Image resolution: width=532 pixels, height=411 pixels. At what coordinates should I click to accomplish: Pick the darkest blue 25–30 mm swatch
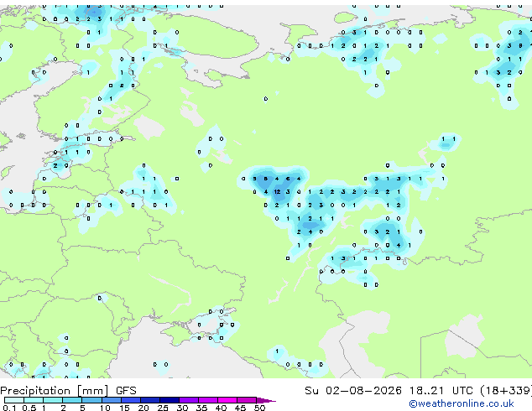[x=170, y=400]
